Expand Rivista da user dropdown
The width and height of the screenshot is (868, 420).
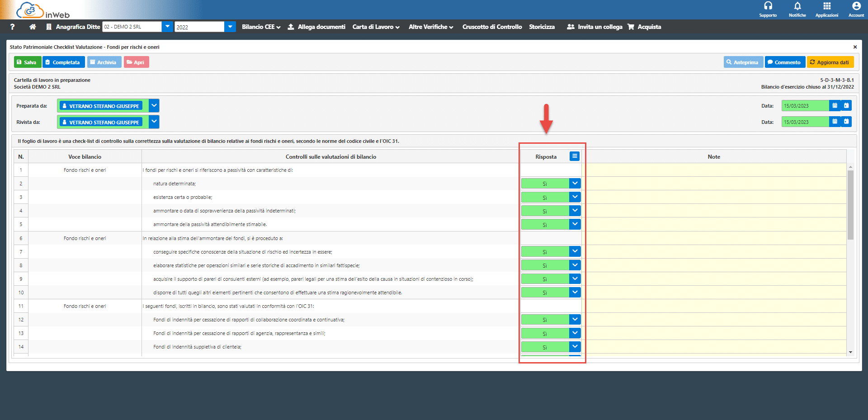click(x=154, y=122)
